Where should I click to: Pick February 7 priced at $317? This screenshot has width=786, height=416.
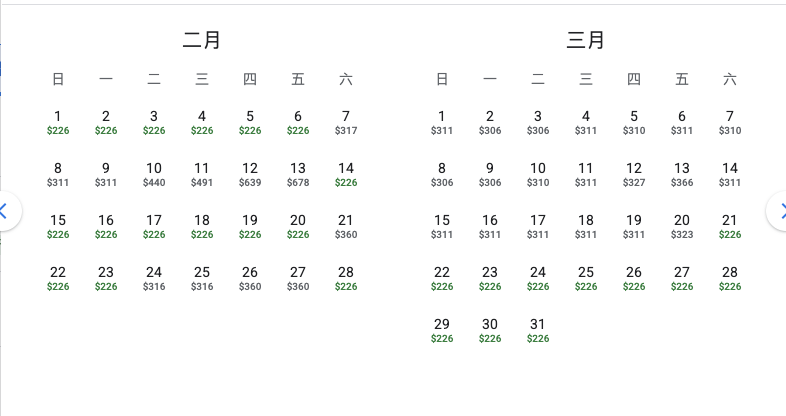(x=346, y=122)
